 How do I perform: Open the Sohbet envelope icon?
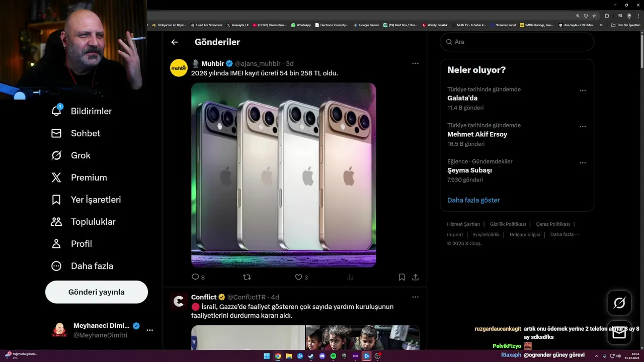pos(56,133)
